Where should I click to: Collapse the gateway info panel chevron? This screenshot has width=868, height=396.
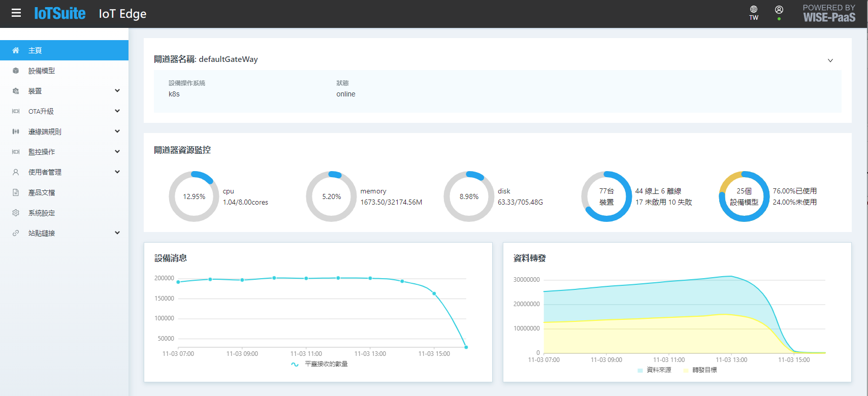[830, 60]
